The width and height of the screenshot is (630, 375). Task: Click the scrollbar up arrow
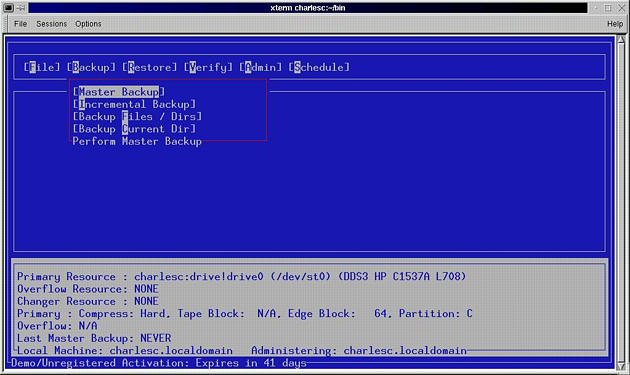621,40
